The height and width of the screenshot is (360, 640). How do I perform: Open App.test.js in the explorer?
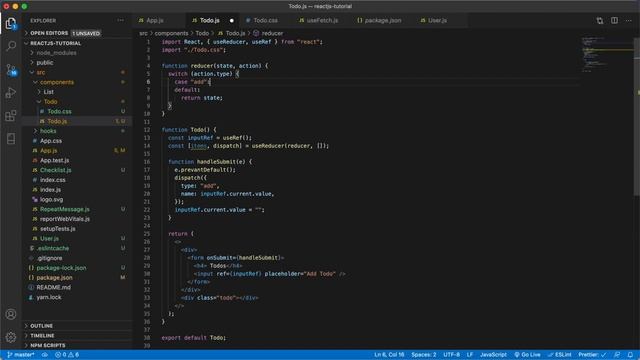(55, 160)
